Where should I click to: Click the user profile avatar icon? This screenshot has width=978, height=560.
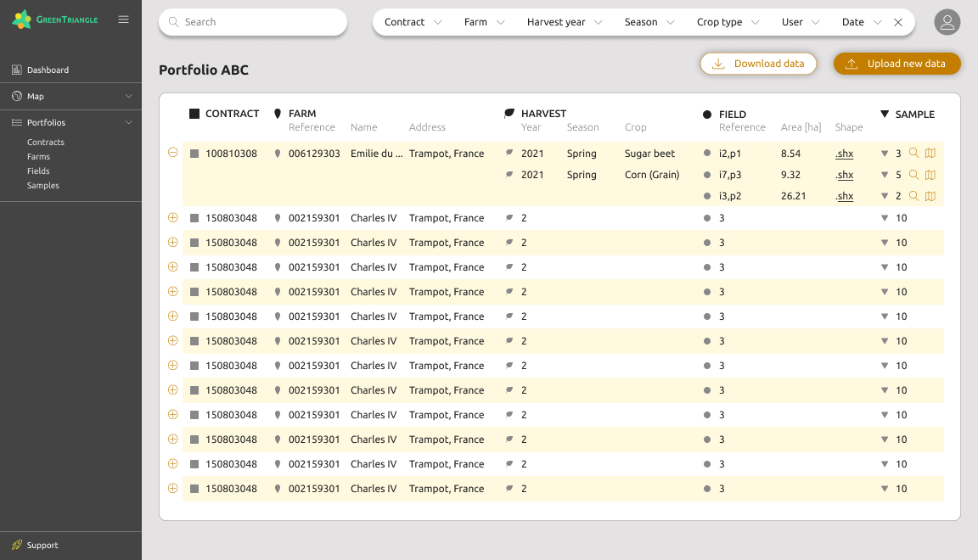[x=947, y=22]
